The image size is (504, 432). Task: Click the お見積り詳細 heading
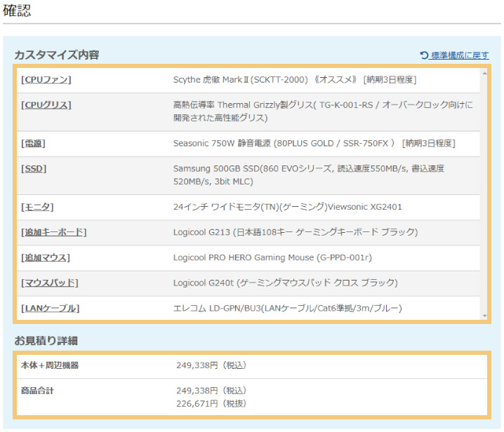coord(46,340)
